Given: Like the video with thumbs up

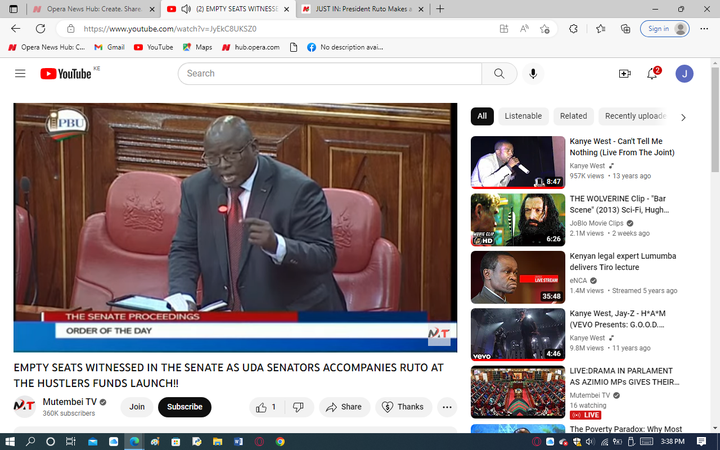Looking at the screenshot, I should point(266,407).
